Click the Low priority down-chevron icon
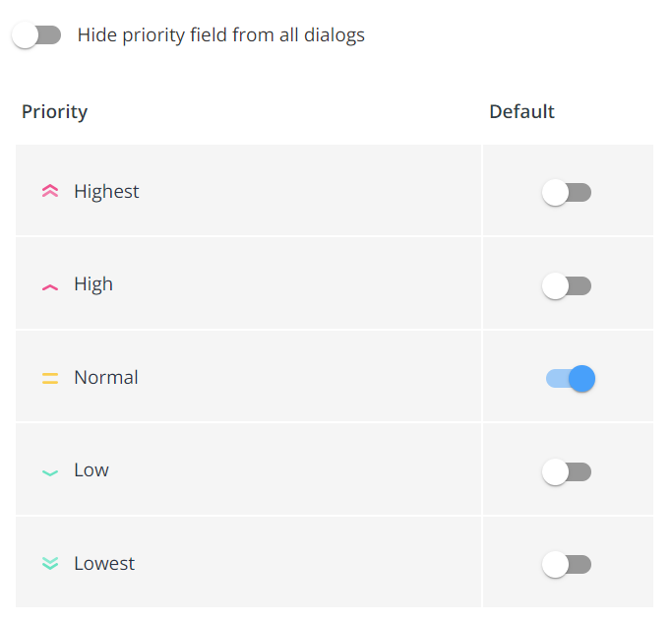The width and height of the screenshot is (672, 622). coord(50,472)
